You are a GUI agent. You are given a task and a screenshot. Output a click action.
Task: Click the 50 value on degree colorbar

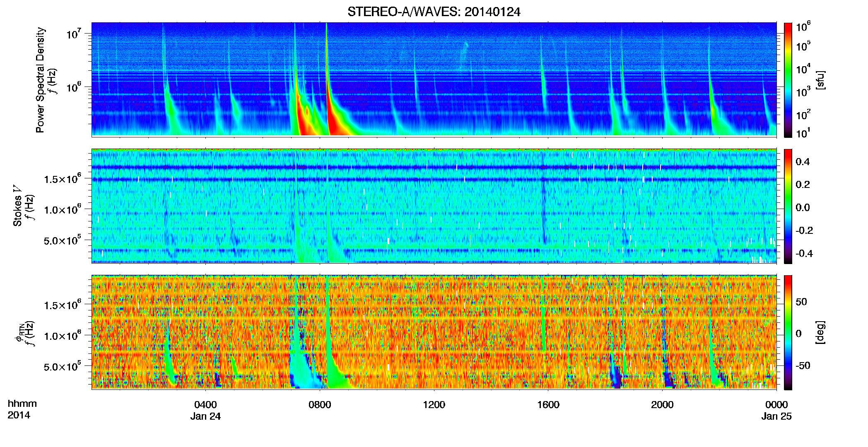[x=801, y=302]
